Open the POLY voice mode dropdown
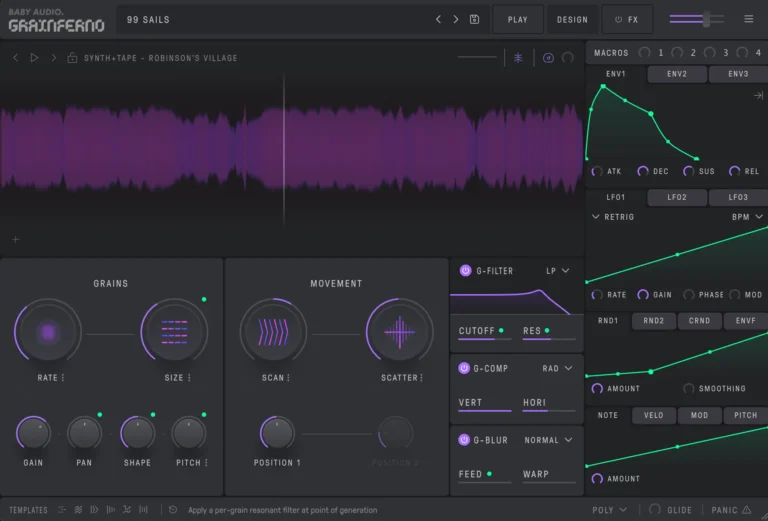The height and width of the screenshot is (521, 768). (609, 510)
